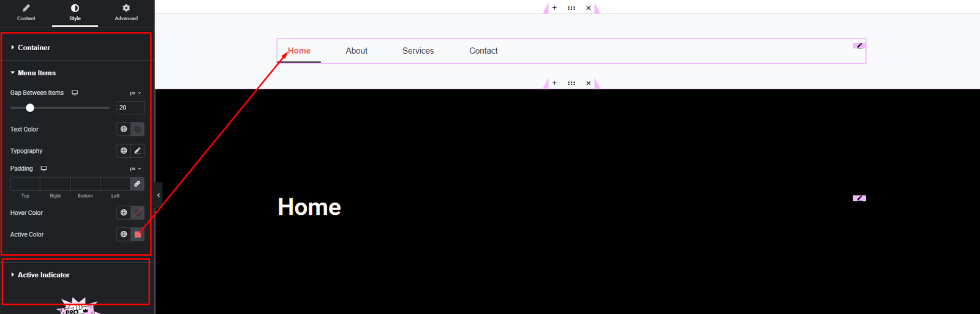Open the red Active Color swatch
Screen dimensions: 980x314
pyautogui.click(x=138, y=234)
